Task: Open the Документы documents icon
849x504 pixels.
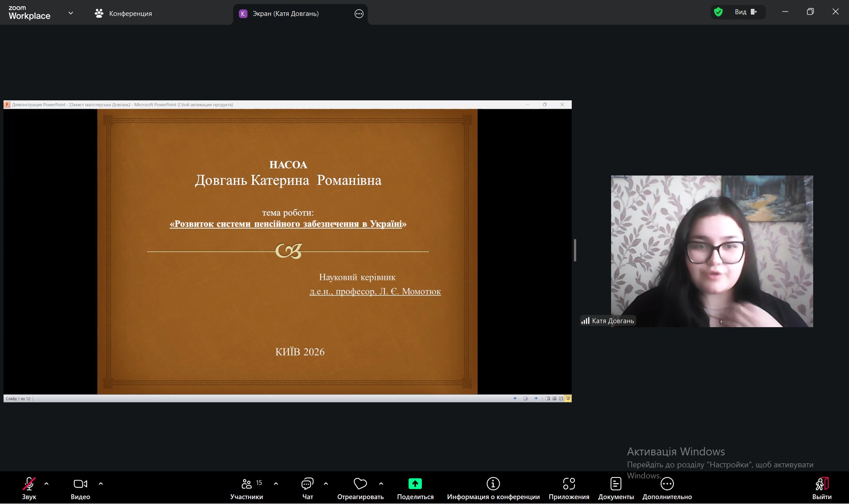Action: (616, 484)
